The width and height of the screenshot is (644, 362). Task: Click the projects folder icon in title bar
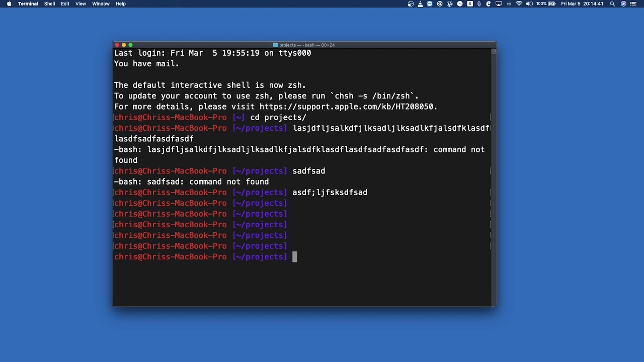(x=275, y=45)
